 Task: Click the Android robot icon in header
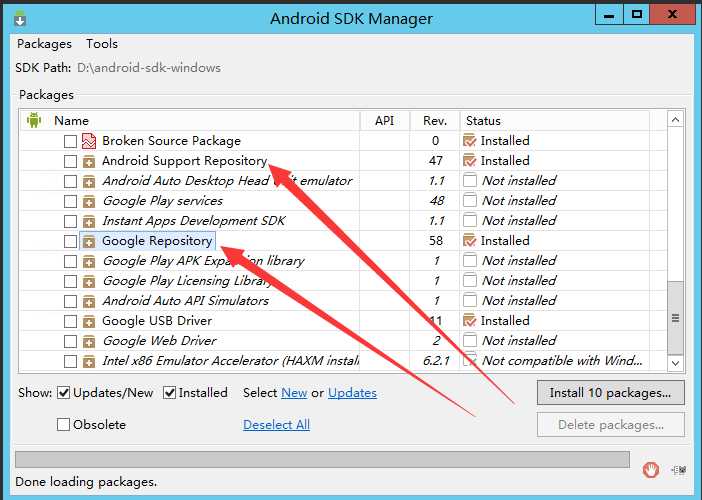point(34,120)
